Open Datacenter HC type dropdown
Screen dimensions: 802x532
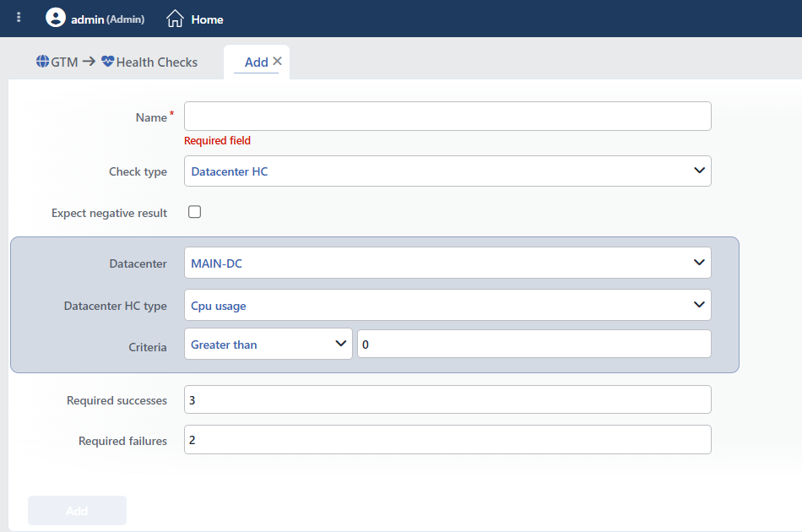point(447,305)
